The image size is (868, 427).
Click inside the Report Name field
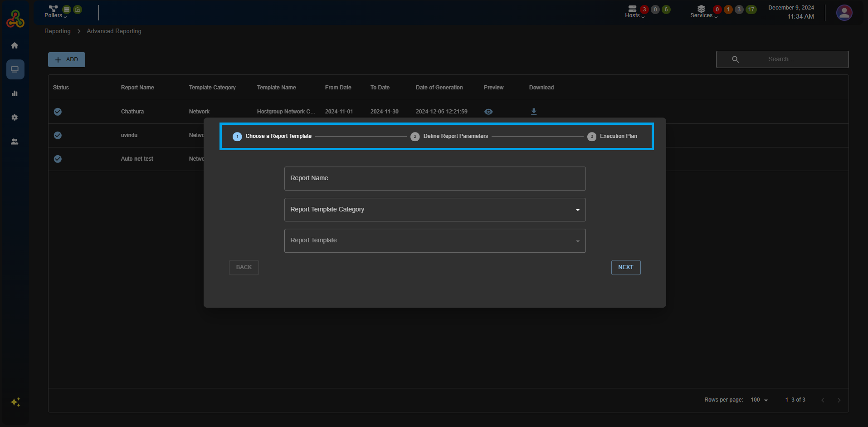click(434, 178)
